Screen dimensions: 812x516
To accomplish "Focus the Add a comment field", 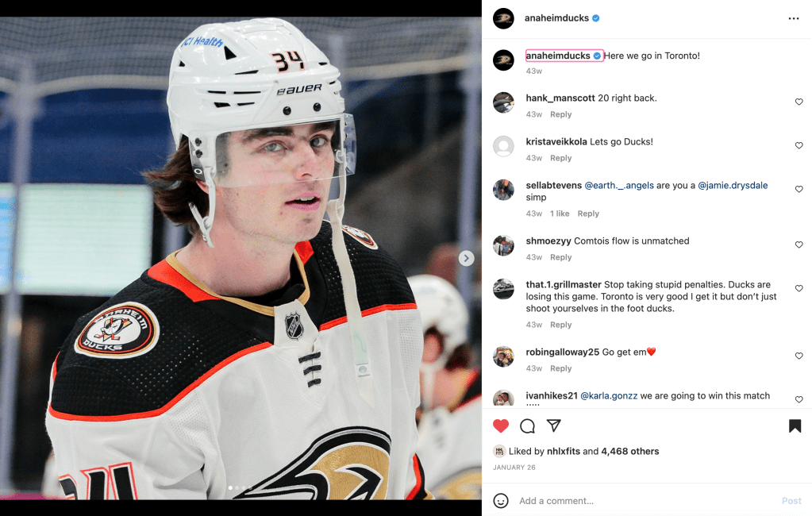I will [647, 501].
